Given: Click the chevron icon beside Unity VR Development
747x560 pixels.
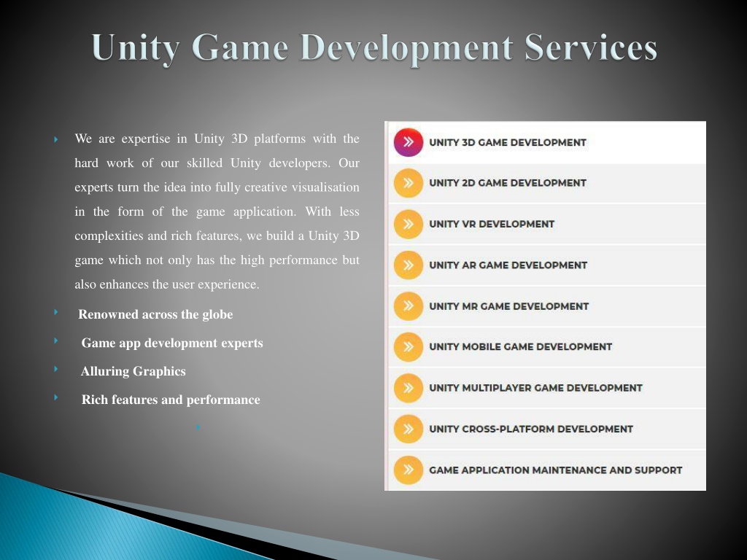Looking at the screenshot, I should click(x=409, y=225).
